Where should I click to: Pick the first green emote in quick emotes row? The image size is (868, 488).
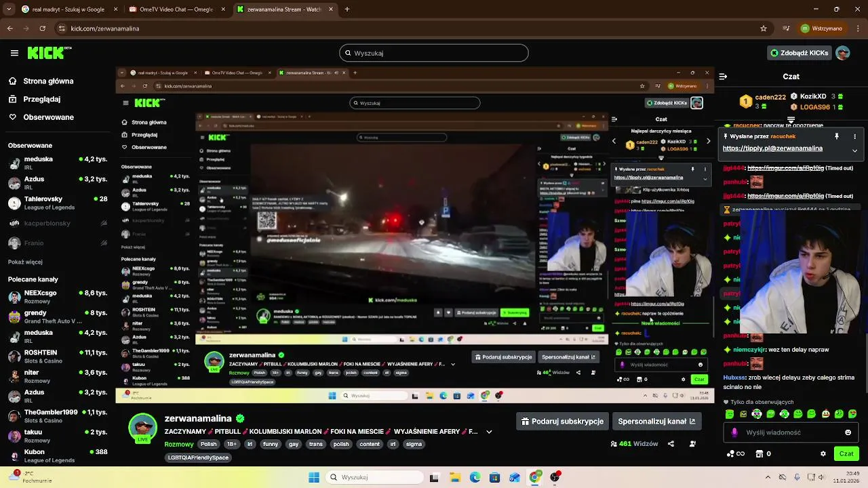(x=730, y=413)
